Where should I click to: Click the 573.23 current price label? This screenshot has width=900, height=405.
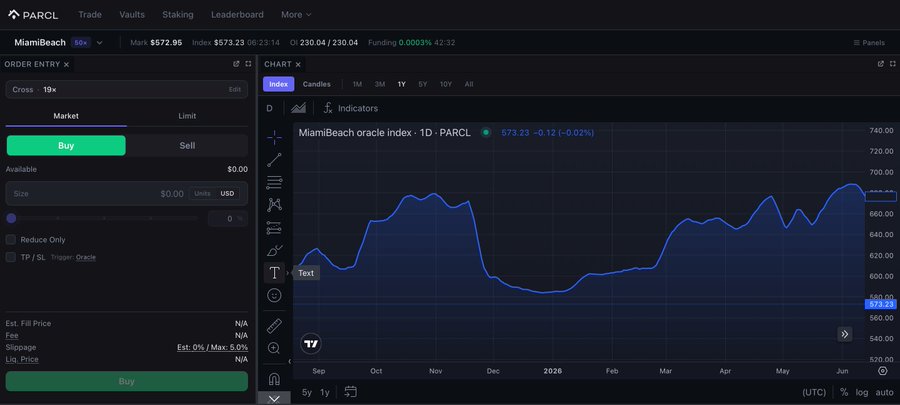(x=880, y=304)
